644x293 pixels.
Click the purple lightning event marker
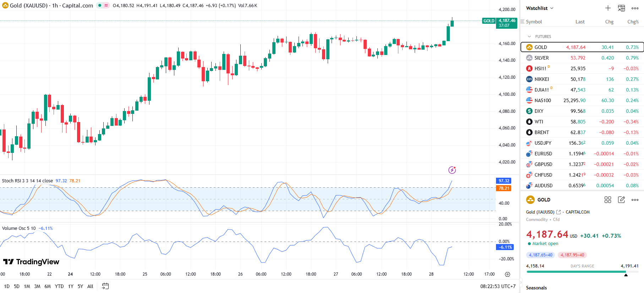[452, 170]
